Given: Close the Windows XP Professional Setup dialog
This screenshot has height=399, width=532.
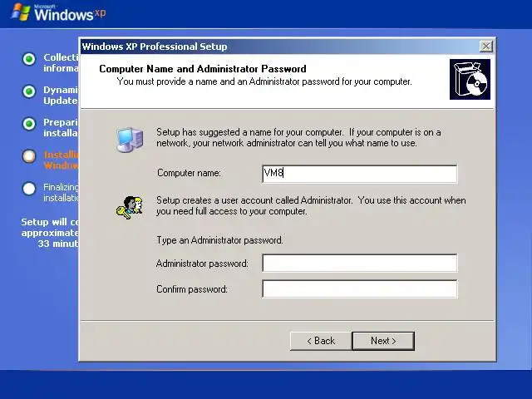Looking at the screenshot, I should 486,47.
